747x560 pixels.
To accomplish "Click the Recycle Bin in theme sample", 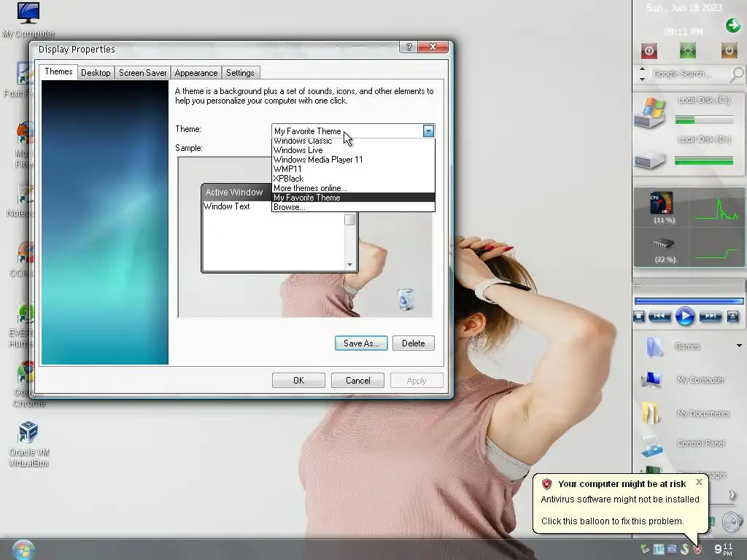I will point(406,299).
